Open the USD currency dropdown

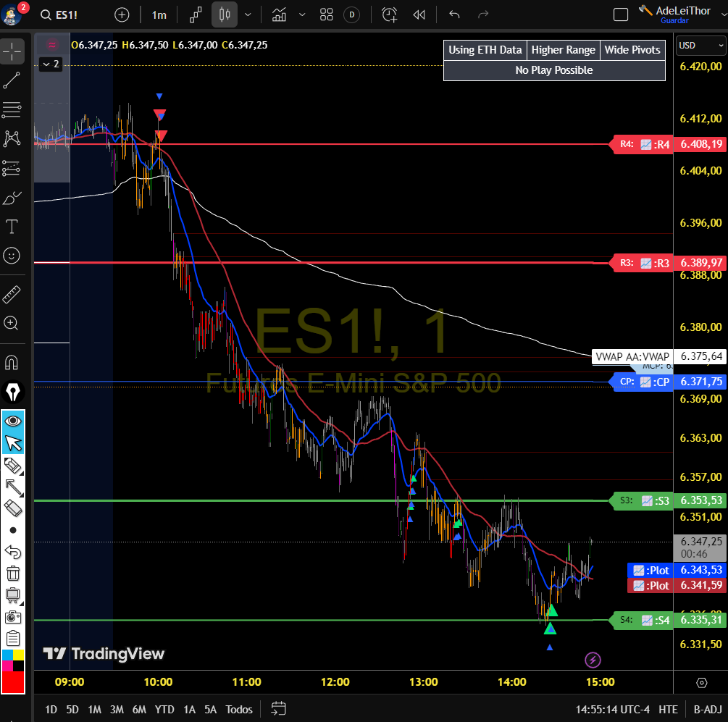tap(700, 46)
